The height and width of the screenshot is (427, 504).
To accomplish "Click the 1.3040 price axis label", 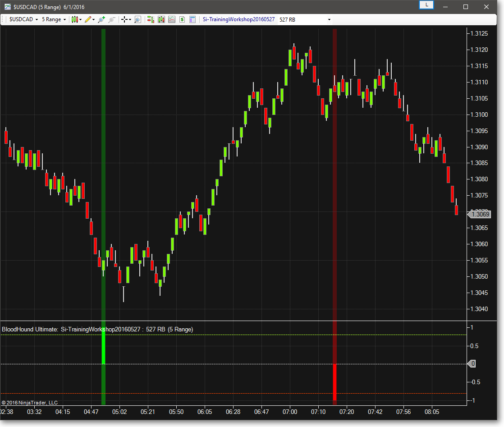I will (x=479, y=309).
